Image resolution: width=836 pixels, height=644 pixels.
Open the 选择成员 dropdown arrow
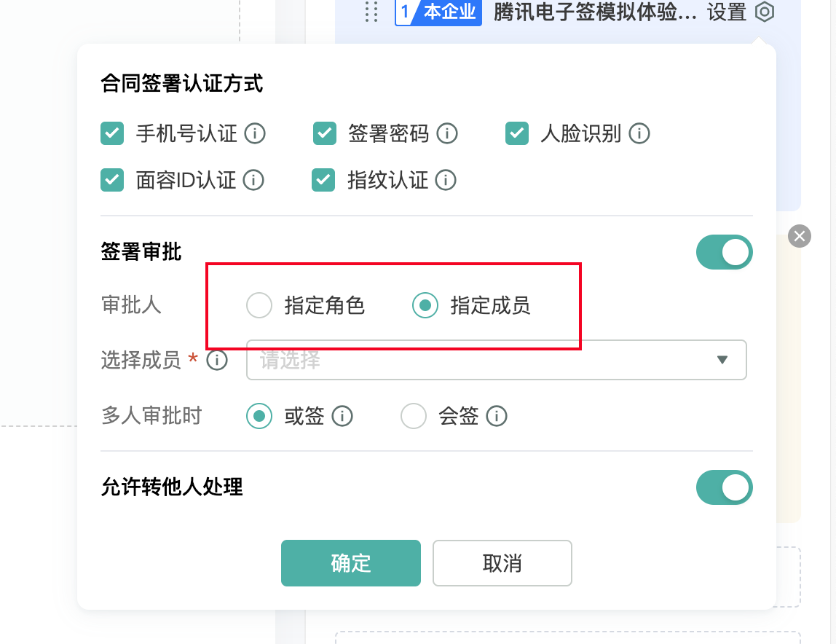pos(722,360)
